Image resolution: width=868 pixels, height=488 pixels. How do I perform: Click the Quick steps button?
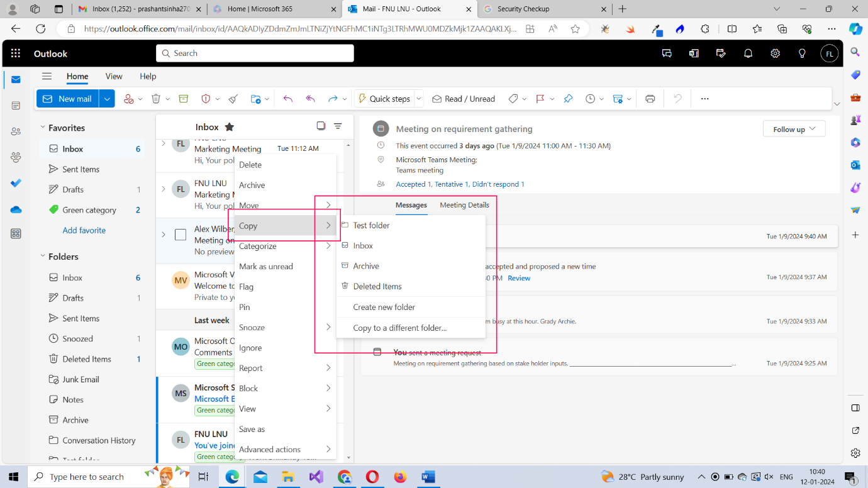click(384, 99)
